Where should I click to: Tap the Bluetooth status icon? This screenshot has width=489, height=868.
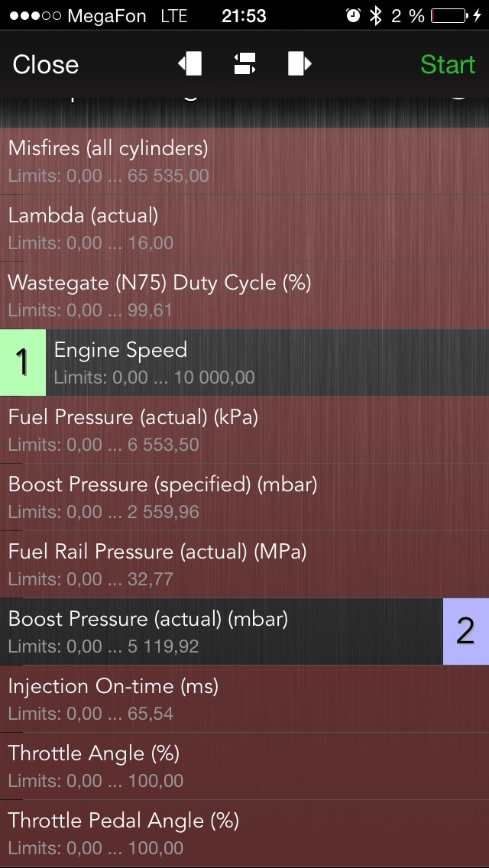(376, 16)
